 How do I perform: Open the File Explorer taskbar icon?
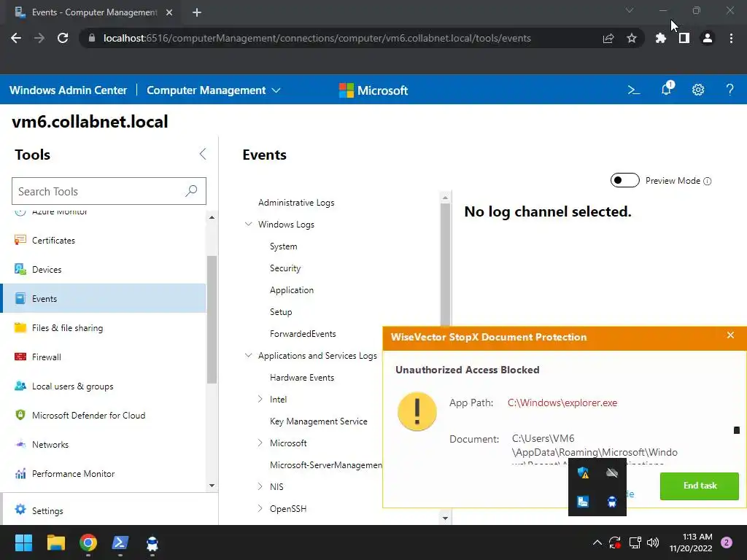(56, 542)
